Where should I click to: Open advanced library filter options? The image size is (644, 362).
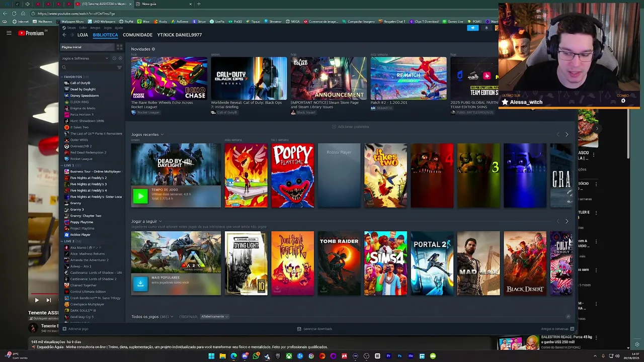[x=119, y=67]
